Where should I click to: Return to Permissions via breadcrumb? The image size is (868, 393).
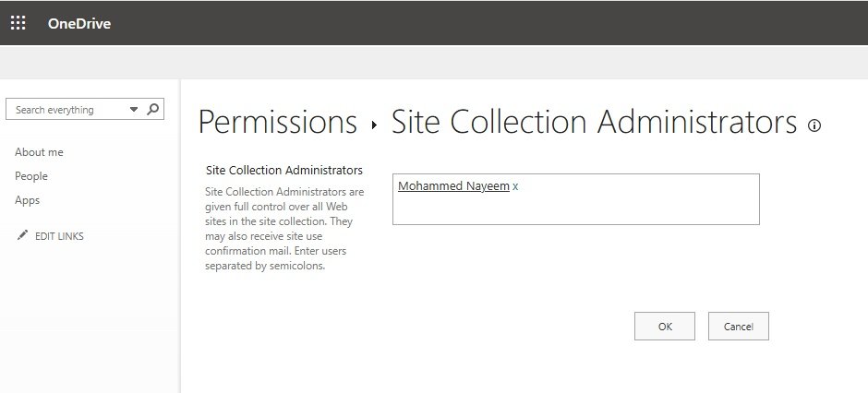point(277,122)
